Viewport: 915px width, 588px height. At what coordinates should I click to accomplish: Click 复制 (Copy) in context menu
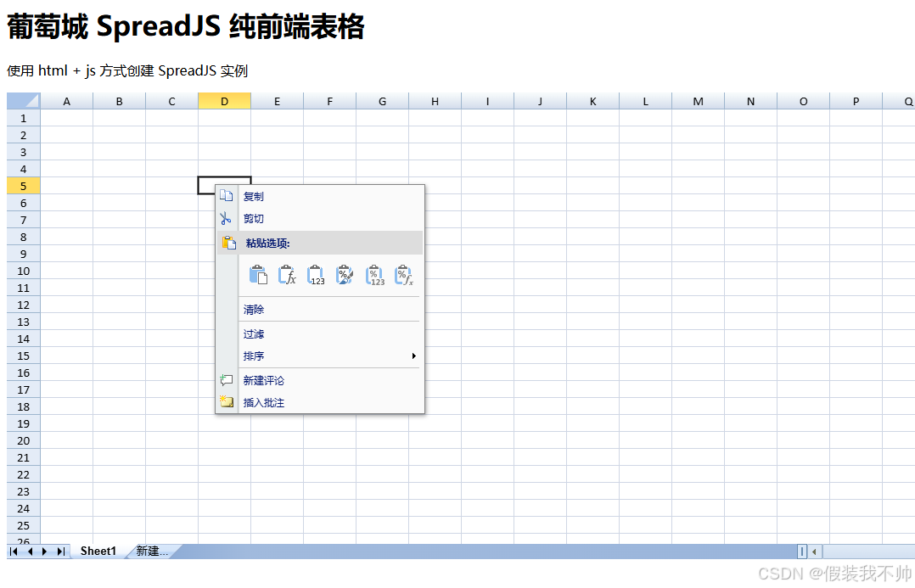(320, 197)
